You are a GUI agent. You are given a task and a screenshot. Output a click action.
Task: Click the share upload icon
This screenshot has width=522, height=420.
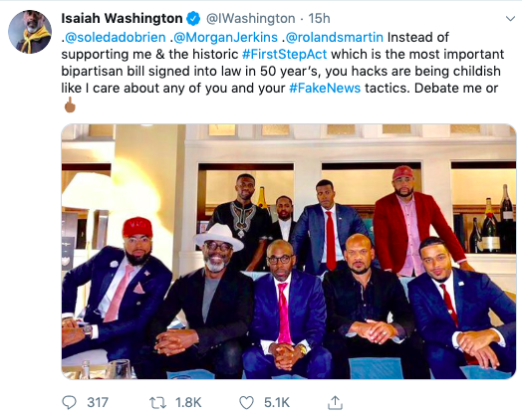335,402
